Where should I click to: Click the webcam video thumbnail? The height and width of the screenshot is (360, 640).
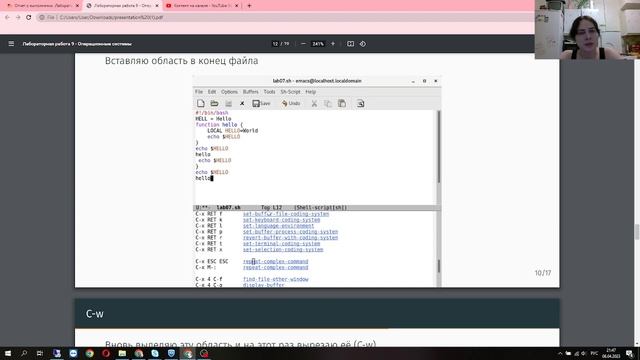click(587, 29)
